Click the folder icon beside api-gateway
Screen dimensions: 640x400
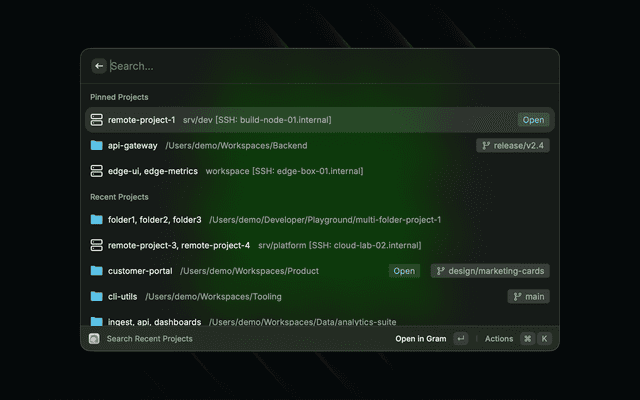point(97,145)
